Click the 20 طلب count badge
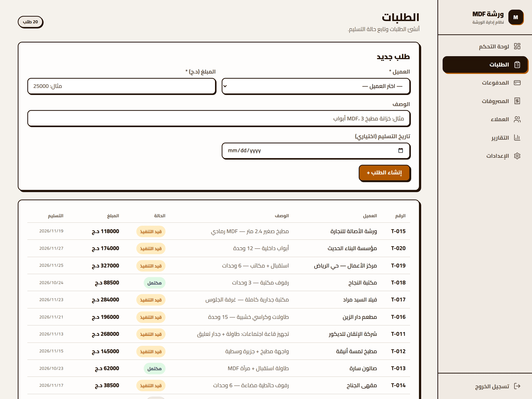The height and width of the screenshot is (399, 532). (30, 22)
